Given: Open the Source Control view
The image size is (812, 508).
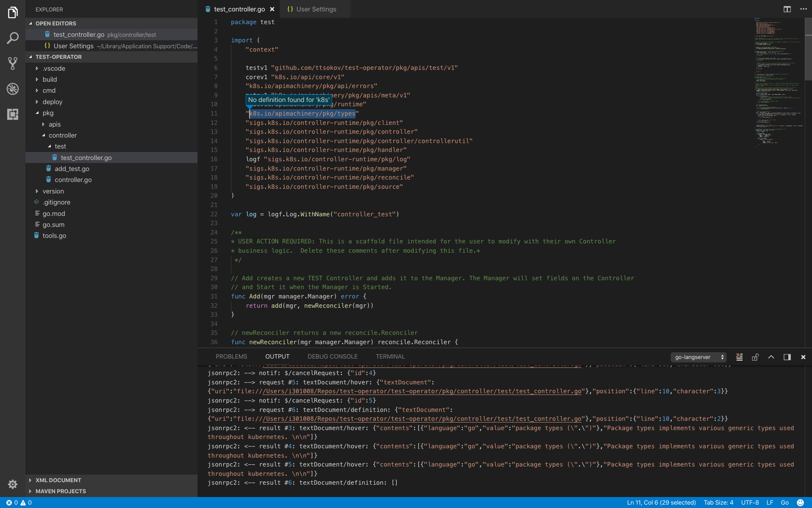Looking at the screenshot, I should [x=13, y=63].
